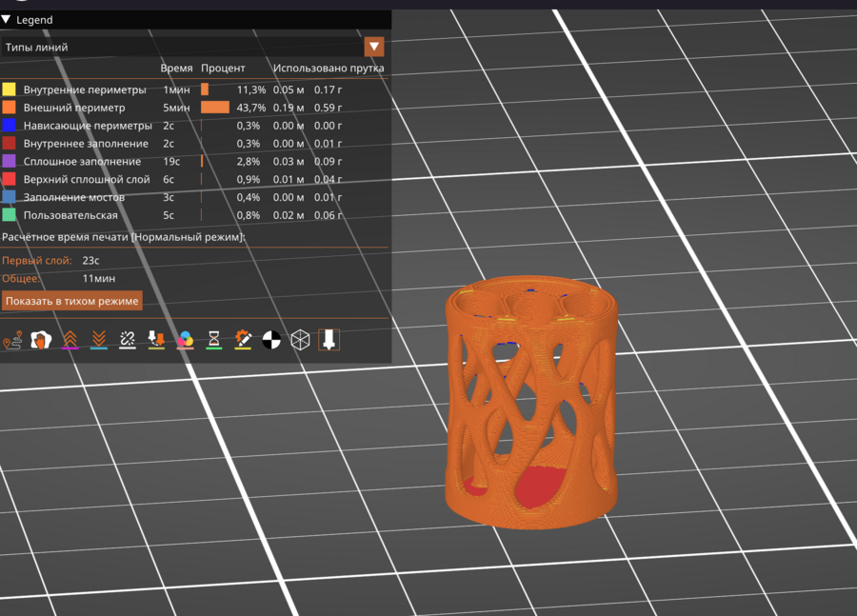Click yellow Внутренние периметры swatch
The width and height of the screenshot is (857, 616).
pyautogui.click(x=10, y=89)
